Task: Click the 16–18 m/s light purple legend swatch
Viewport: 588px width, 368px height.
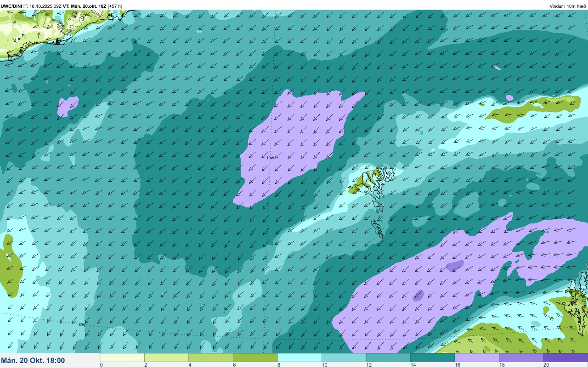Action: [x=477, y=357]
